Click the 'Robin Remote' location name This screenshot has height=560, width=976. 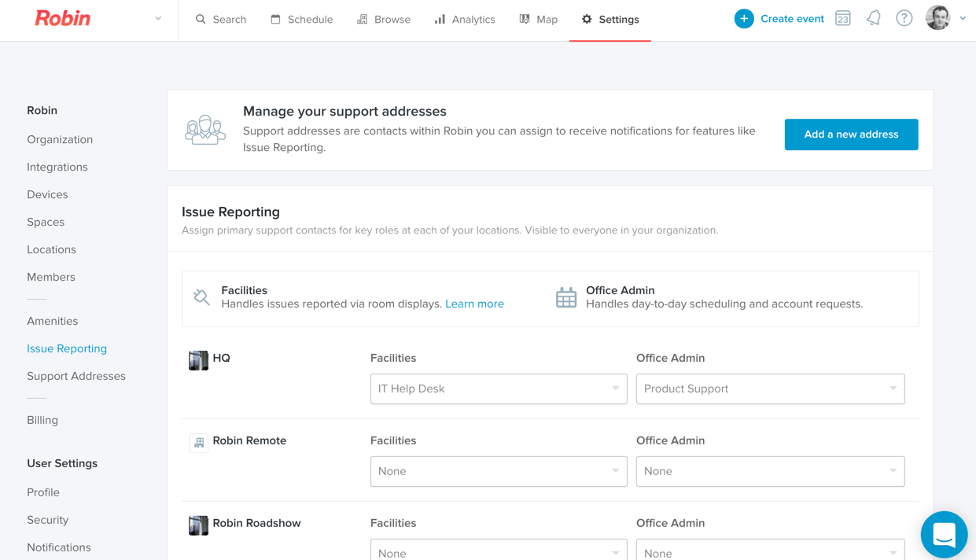[249, 440]
